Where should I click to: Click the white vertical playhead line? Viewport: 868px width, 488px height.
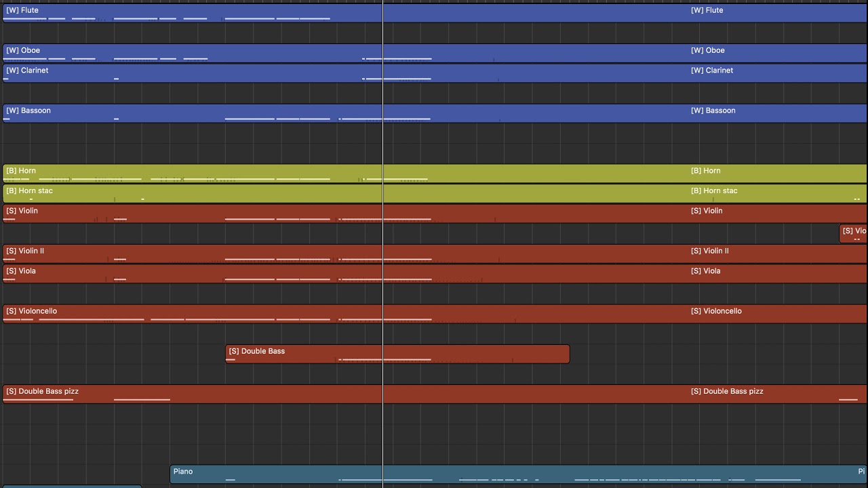pos(383,244)
